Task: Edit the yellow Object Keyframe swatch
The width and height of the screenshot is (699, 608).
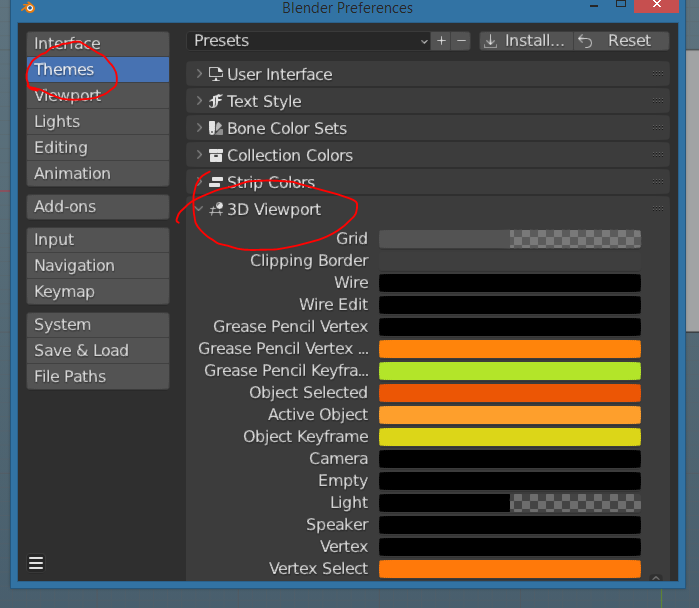Action: pyautogui.click(x=510, y=437)
